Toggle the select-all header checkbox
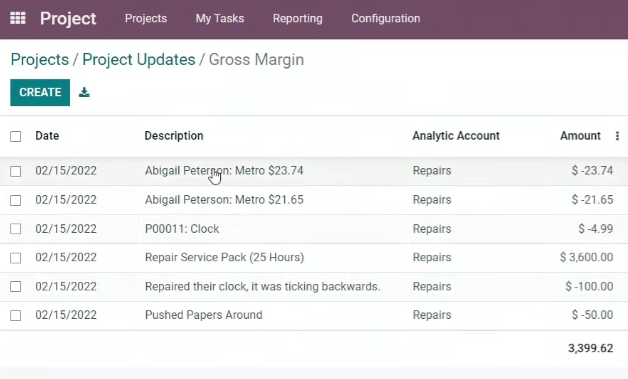This screenshot has height=379, width=628. click(x=16, y=136)
